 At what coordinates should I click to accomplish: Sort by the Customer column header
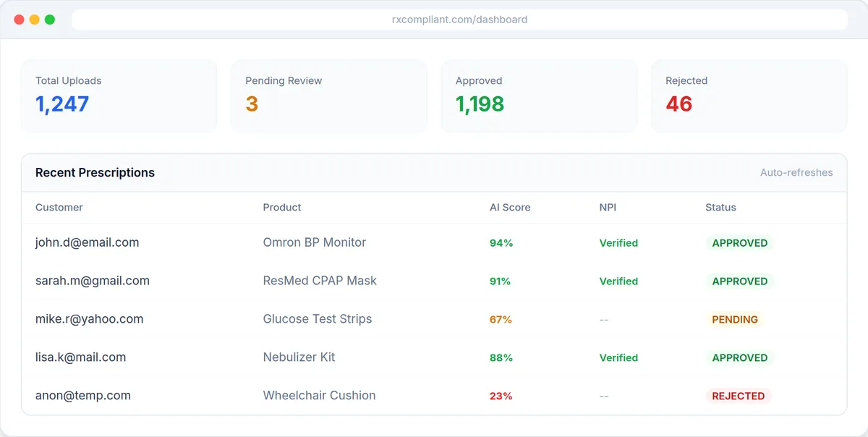pyautogui.click(x=59, y=208)
